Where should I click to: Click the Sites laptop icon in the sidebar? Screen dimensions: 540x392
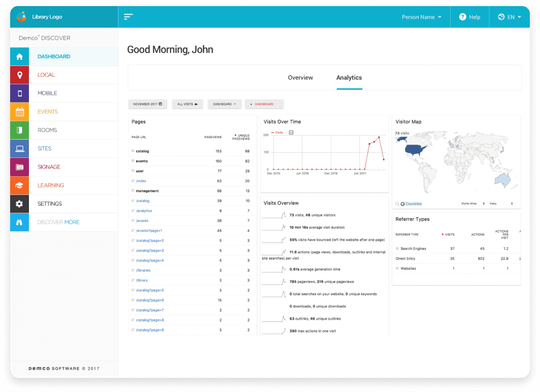tap(19, 148)
